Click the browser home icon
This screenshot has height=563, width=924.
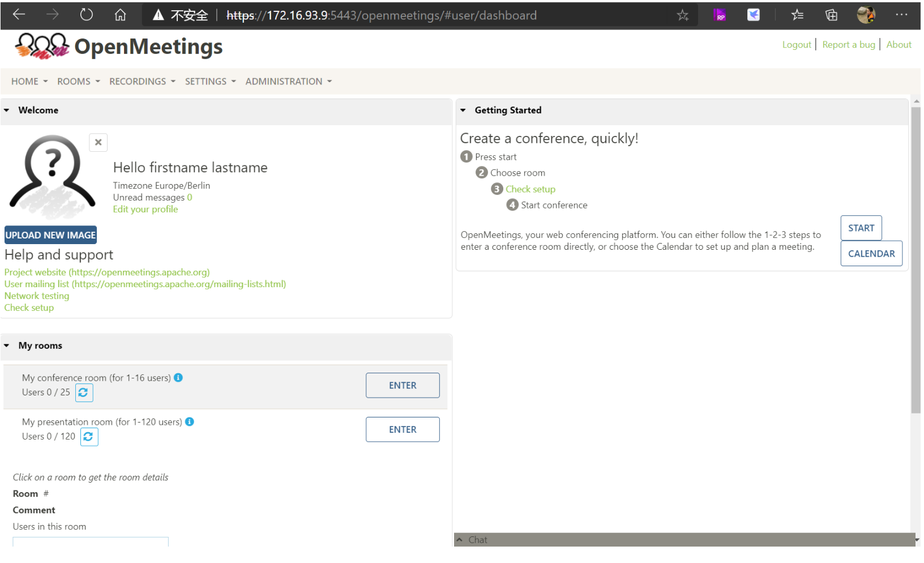pos(120,15)
